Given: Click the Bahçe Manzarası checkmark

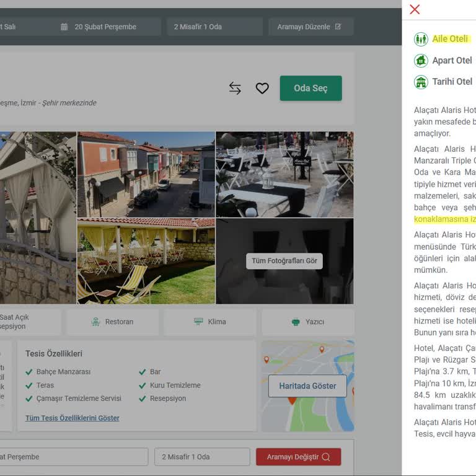Looking at the screenshot, I should (x=29, y=372).
